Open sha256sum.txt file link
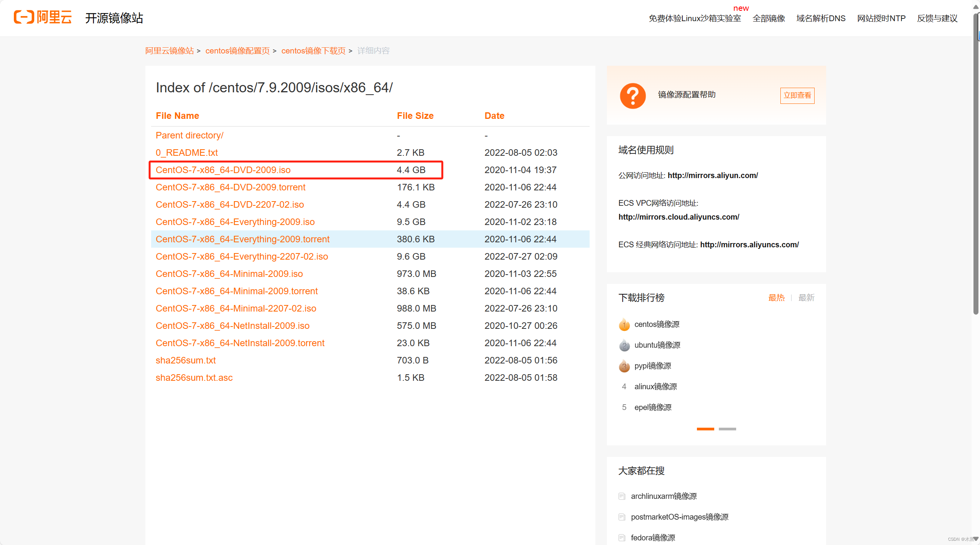 click(185, 360)
